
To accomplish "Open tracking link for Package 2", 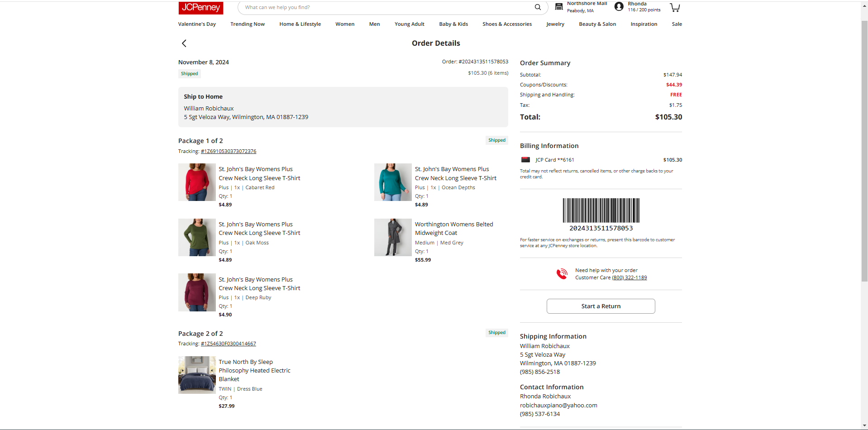I will (x=229, y=344).
